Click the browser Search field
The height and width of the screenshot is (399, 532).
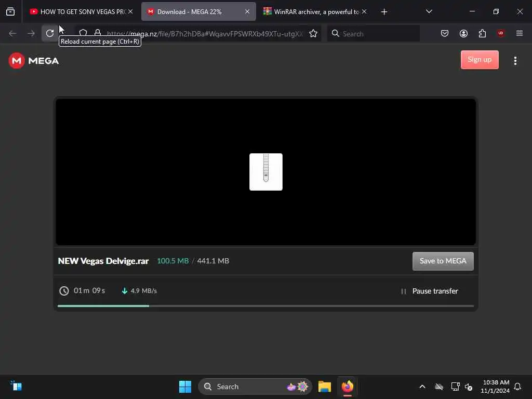click(373, 34)
